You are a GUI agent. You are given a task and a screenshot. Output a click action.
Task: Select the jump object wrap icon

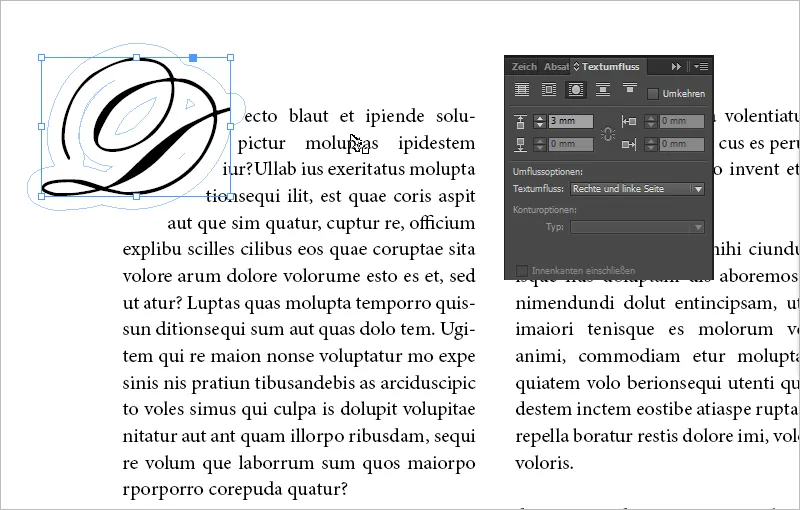(603, 90)
